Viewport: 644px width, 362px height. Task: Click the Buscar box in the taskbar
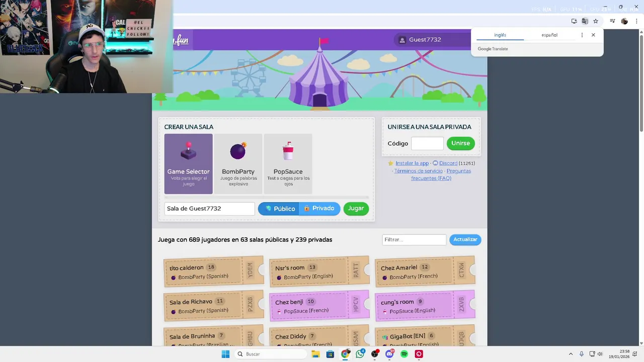tap(271, 354)
